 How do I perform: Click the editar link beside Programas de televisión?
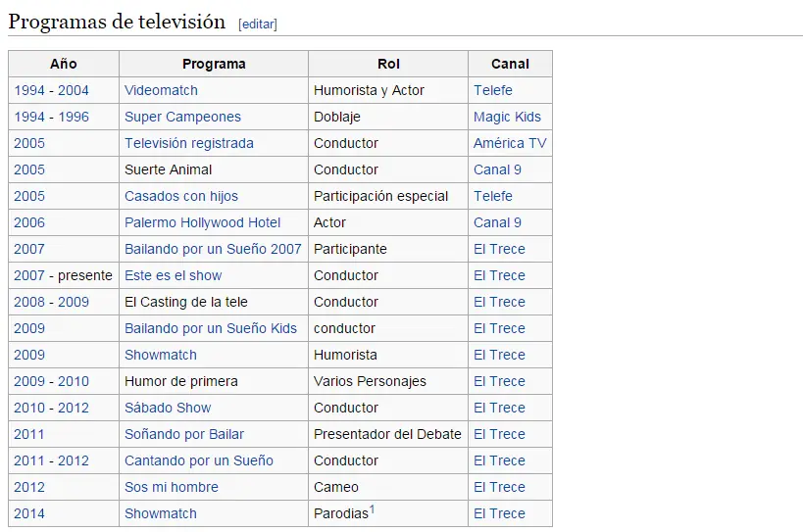click(x=258, y=24)
